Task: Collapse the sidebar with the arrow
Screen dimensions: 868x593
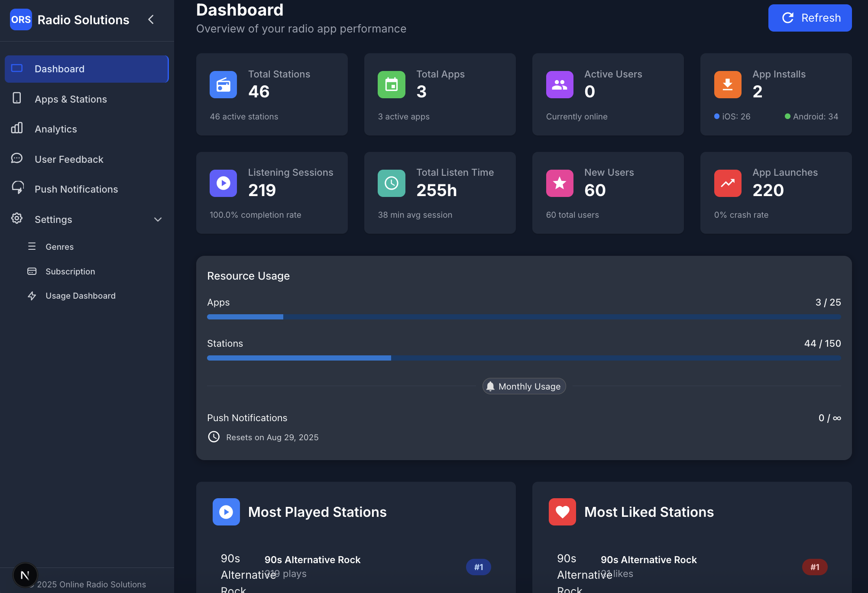Action: (x=151, y=19)
